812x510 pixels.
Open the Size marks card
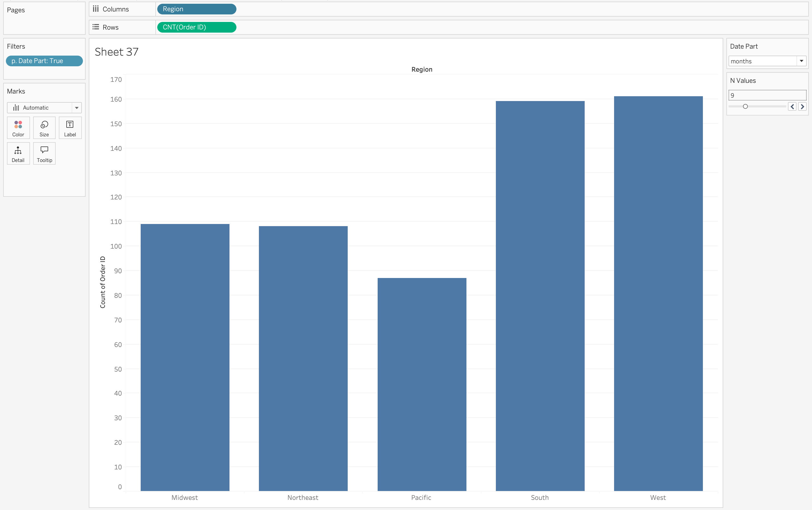pyautogui.click(x=44, y=125)
